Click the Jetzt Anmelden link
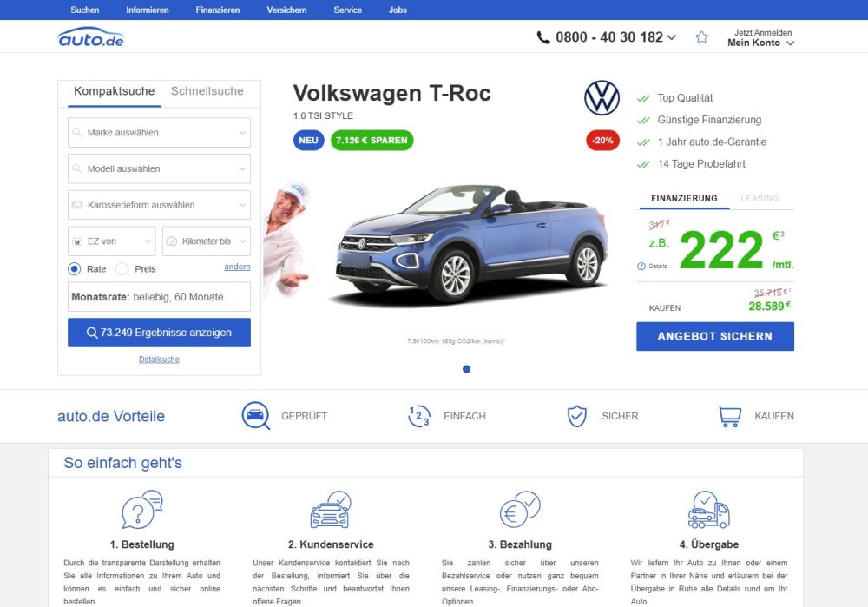868x607 pixels. click(763, 33)
